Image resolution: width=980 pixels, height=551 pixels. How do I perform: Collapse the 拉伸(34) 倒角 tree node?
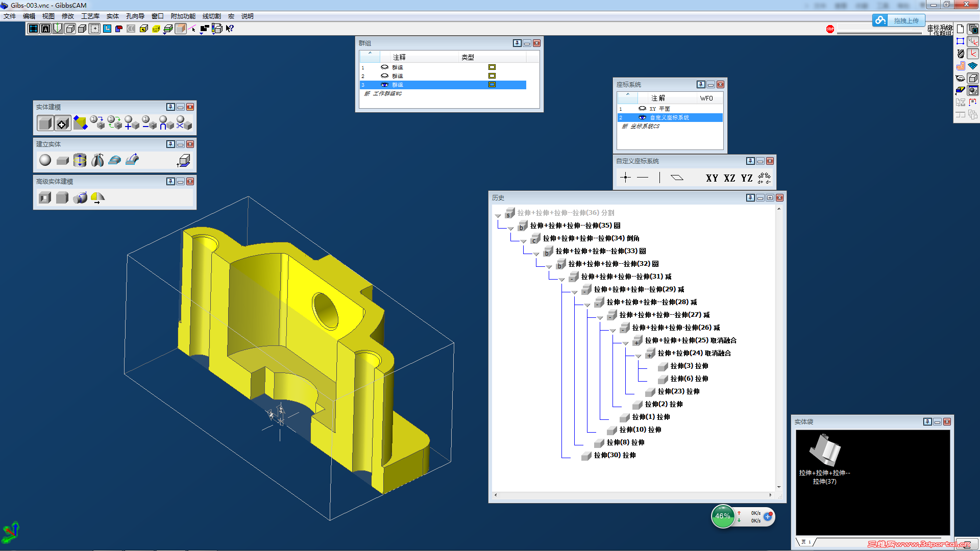click(x=524, y=241)
